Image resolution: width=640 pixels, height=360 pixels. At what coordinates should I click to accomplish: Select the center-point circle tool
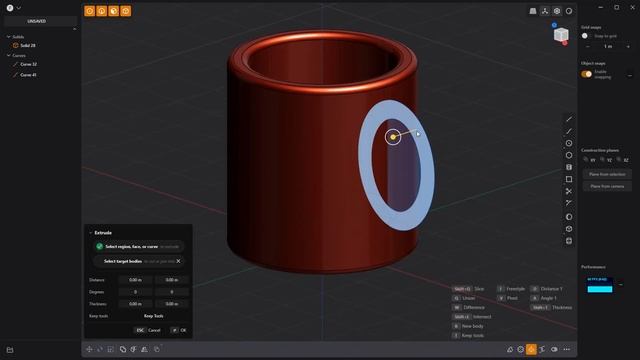pos(569,143)
